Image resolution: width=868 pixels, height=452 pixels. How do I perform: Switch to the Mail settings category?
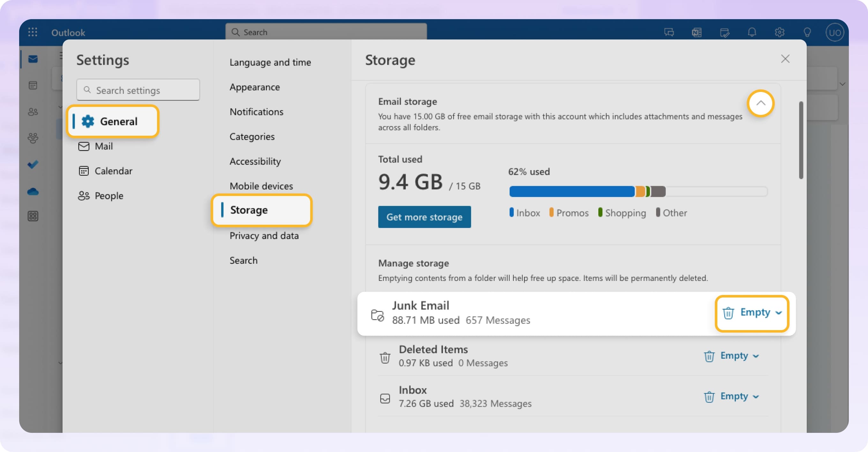pos(103,146)
